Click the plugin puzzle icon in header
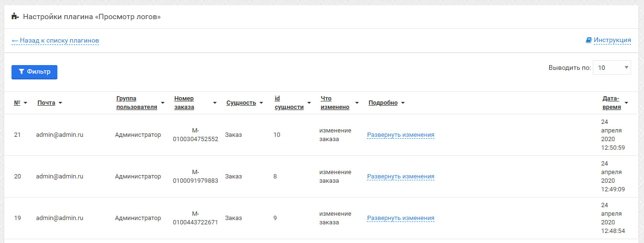644x243 pixels. (x=15, y=17)
